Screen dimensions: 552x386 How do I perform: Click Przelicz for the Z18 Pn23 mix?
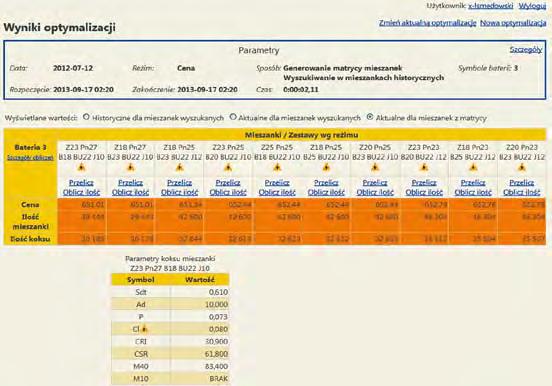coord(473,182)
